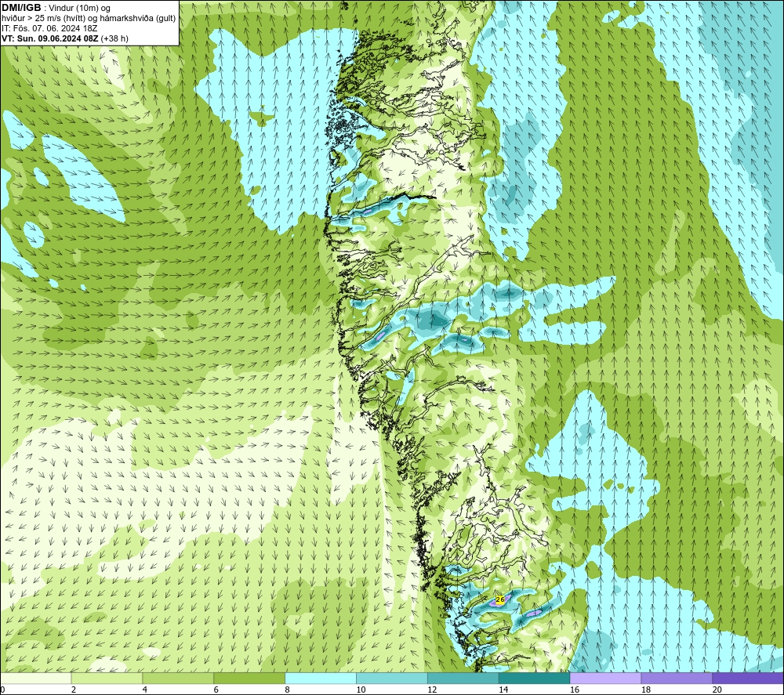The image size is (784, 695).
Task: Click the scale tick label 20
Action: coord(717,690)
